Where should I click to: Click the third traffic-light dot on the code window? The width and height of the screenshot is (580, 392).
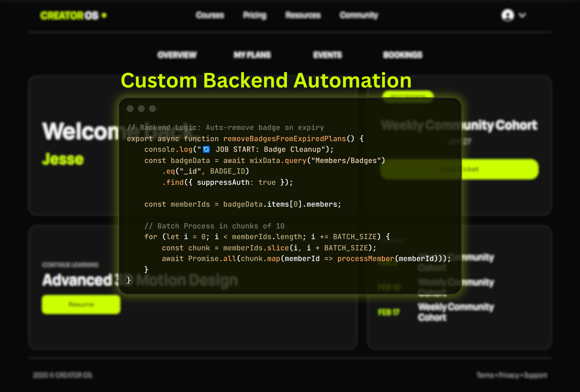(x=152, y=108)
